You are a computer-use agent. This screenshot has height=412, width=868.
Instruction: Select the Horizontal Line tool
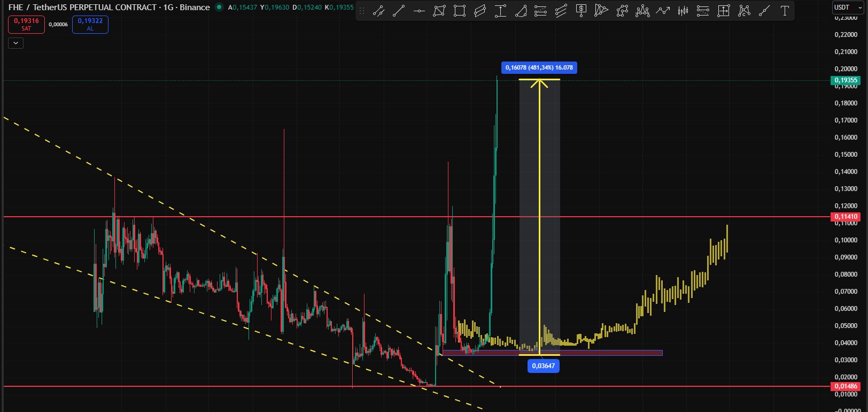coord(419,11)
